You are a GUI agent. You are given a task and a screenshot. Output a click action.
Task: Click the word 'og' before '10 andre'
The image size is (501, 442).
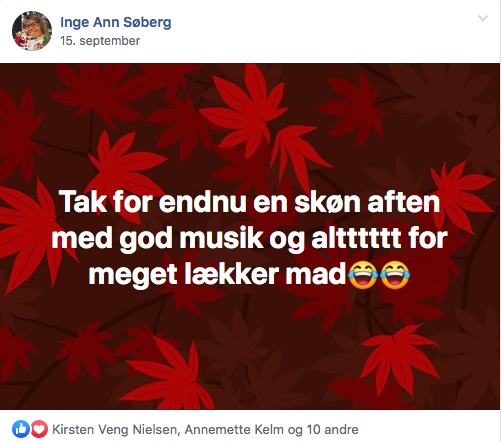click(x=295, y=430)
